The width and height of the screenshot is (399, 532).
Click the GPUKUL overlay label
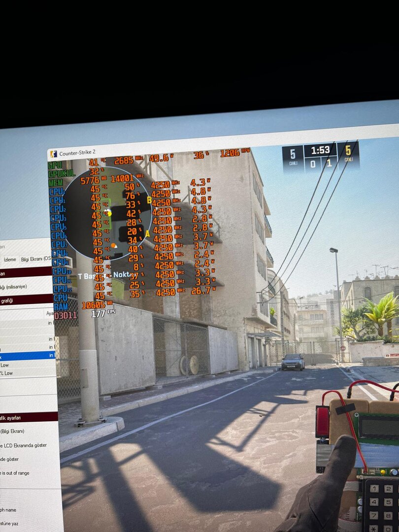point(62,174)
